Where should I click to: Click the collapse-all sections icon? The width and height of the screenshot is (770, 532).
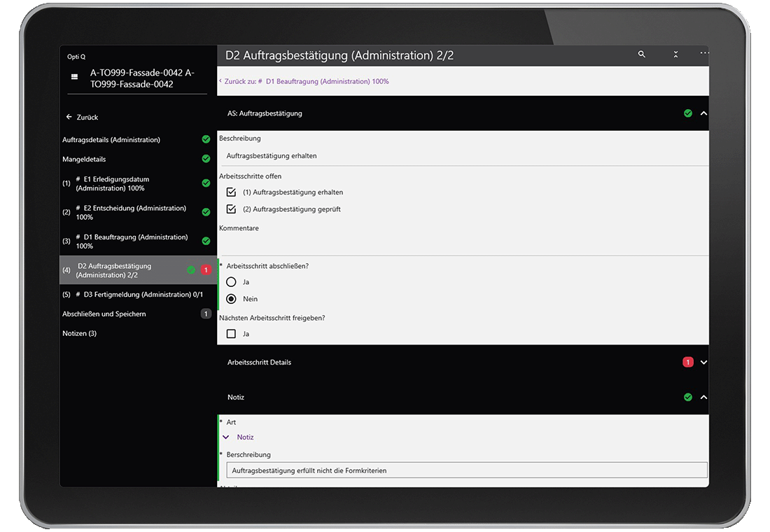675,55
